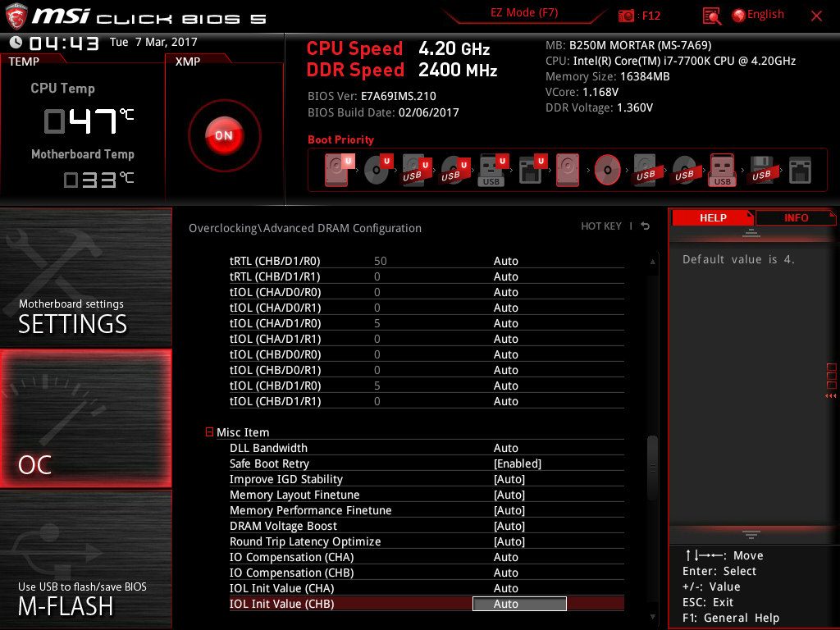Toggle Safe Boot Retry Enabled setting

pos(517,463)
